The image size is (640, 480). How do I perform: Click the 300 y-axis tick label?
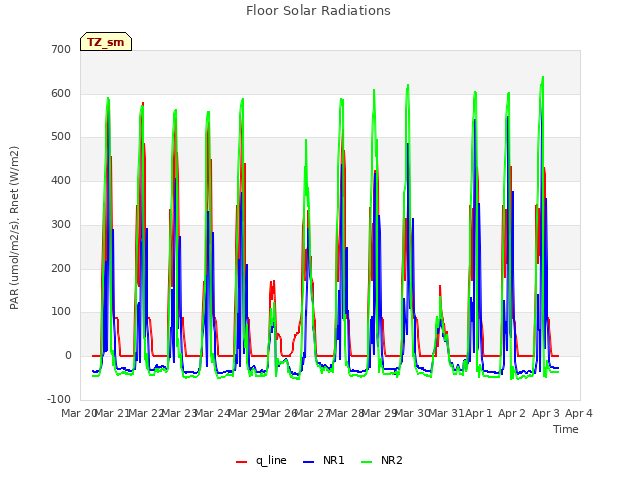(x=61, y=224)
